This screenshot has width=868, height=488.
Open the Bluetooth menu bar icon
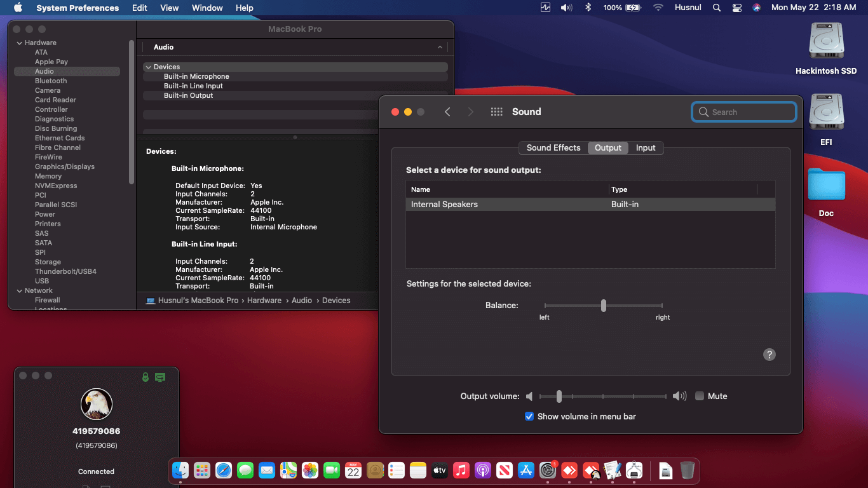tap(588, 8)
